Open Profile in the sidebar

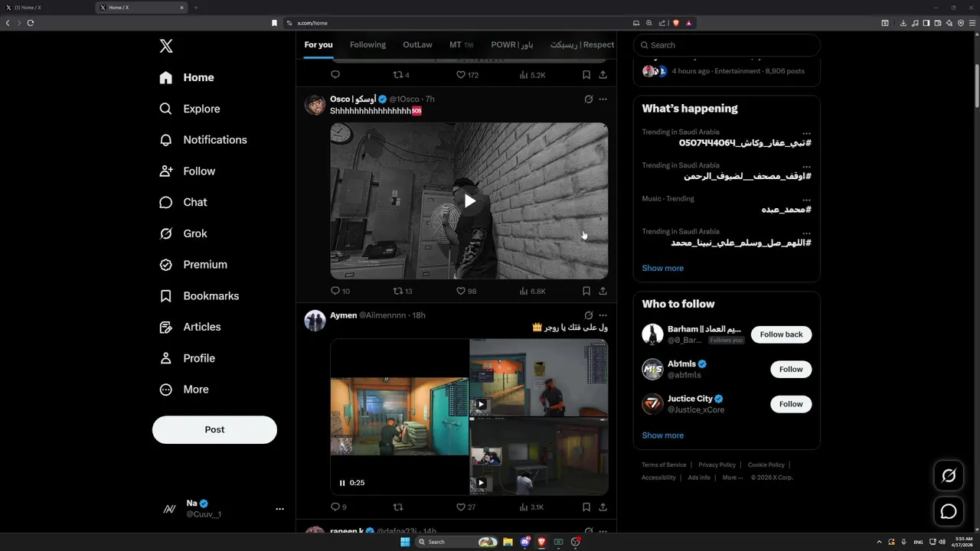(188, 358)
